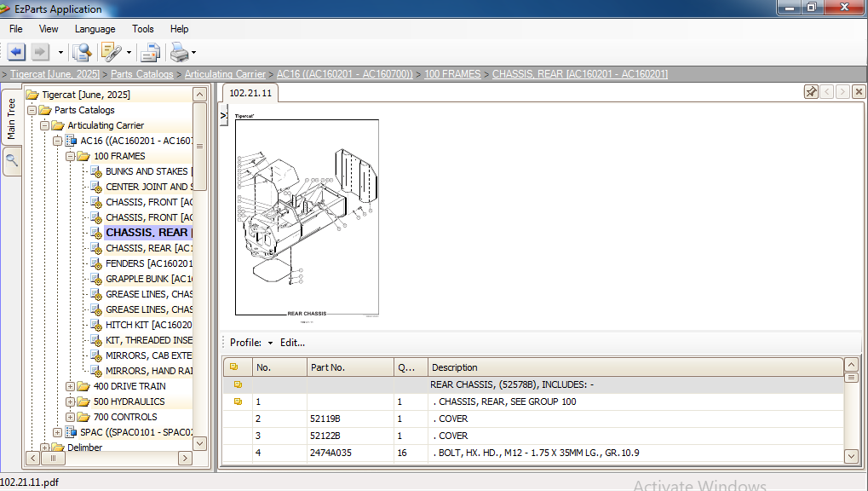Click the next tab arrow in document panel

point(842,92)
